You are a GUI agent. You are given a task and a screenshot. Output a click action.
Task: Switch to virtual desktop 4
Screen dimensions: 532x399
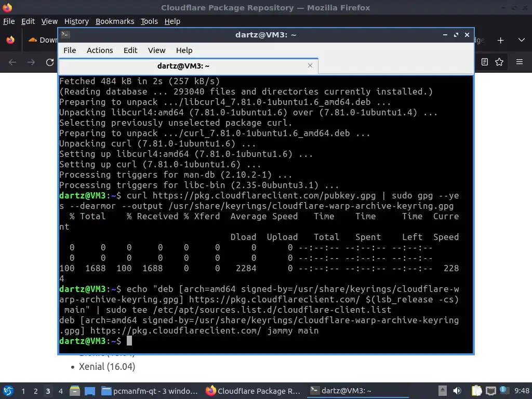tap(60, 391)
